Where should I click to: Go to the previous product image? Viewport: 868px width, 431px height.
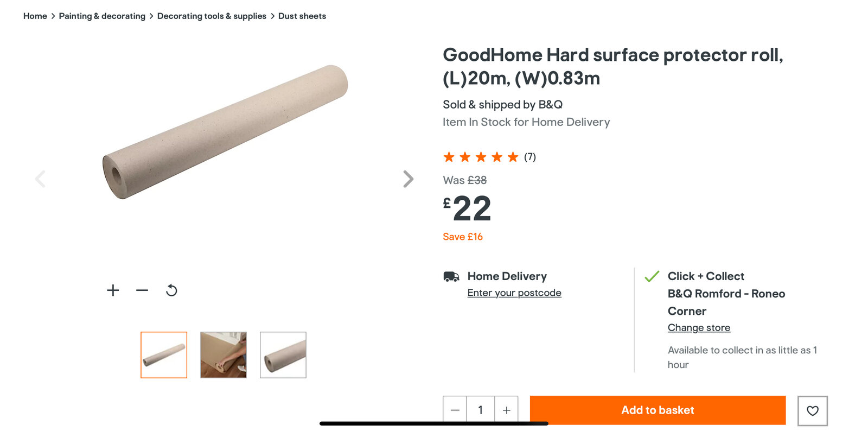pyautogui.click(x=40, y=179)
